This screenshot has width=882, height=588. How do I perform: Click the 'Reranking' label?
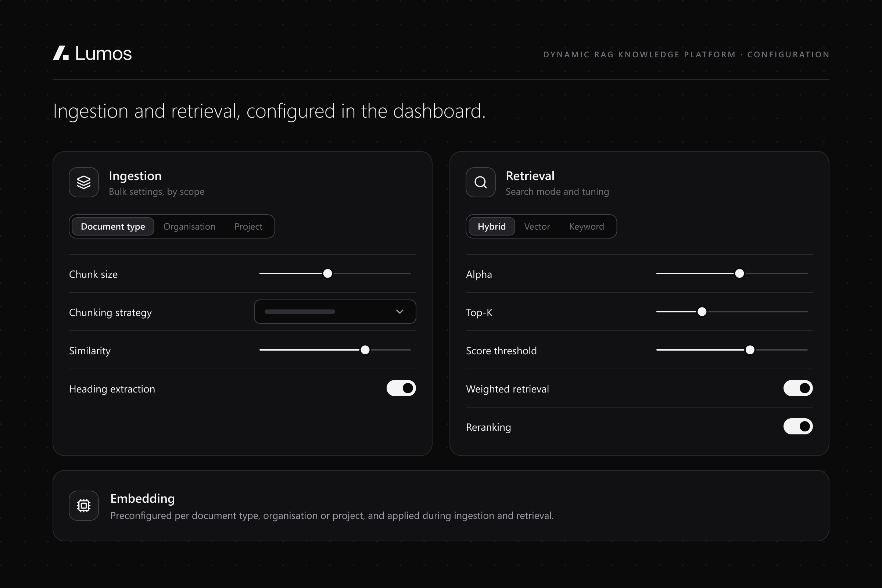pyautogui.click(x=488, y=427)
